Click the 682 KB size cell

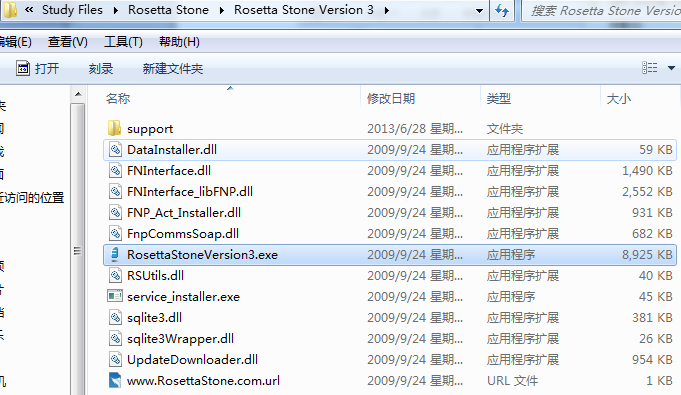(x=652, y=233)
